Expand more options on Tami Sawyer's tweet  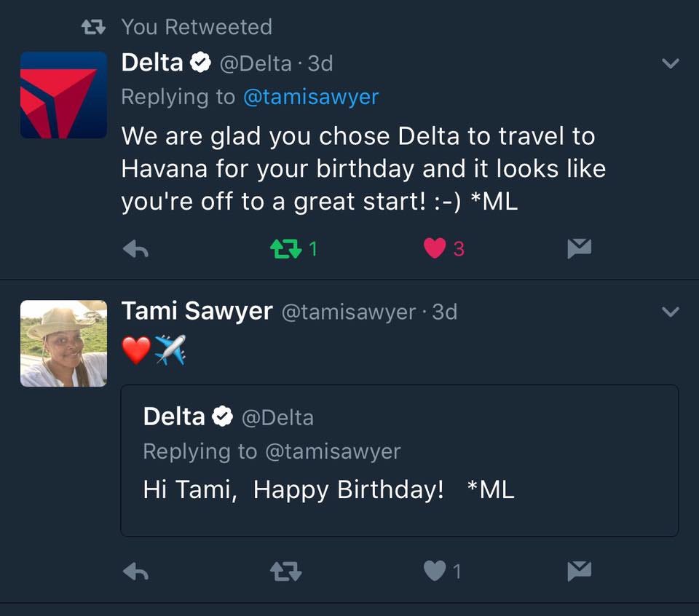pyautogui.click(x=670, y=312)
